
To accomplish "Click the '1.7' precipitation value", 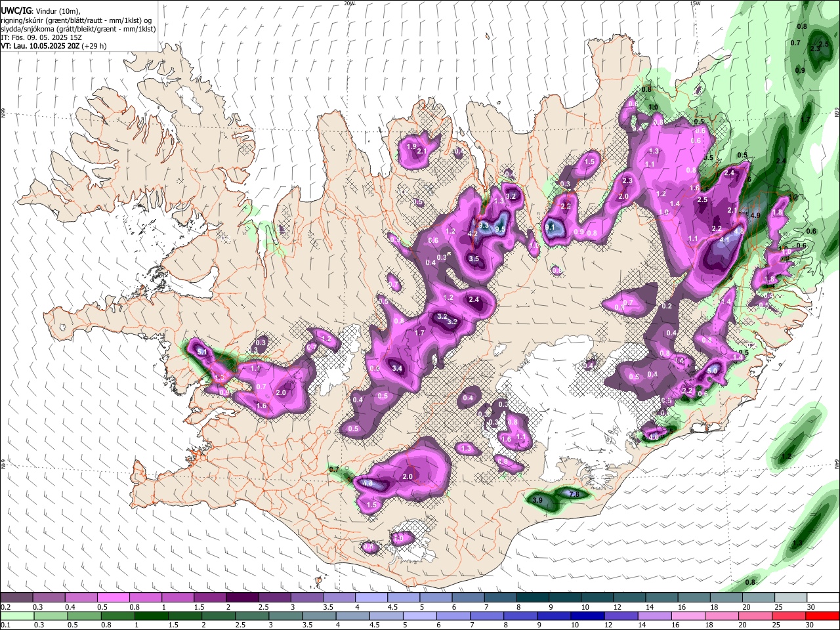I will 419,333.
